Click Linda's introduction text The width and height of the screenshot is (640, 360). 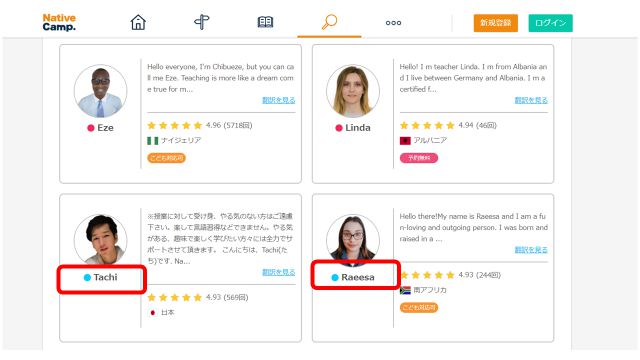coord(473,78)
